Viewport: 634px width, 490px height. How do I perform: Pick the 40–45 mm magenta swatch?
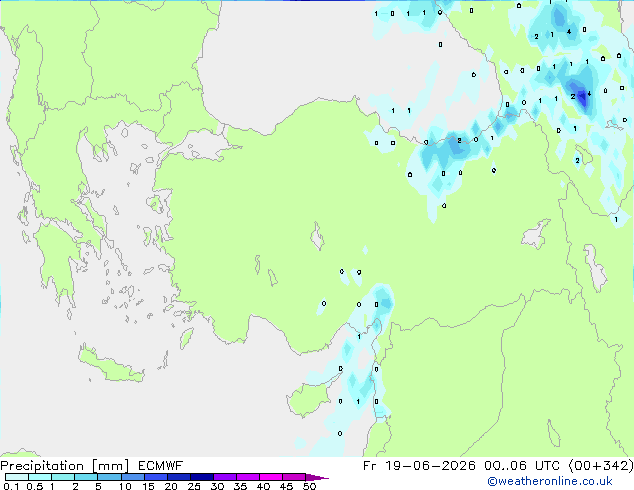[x=271, y=477]
